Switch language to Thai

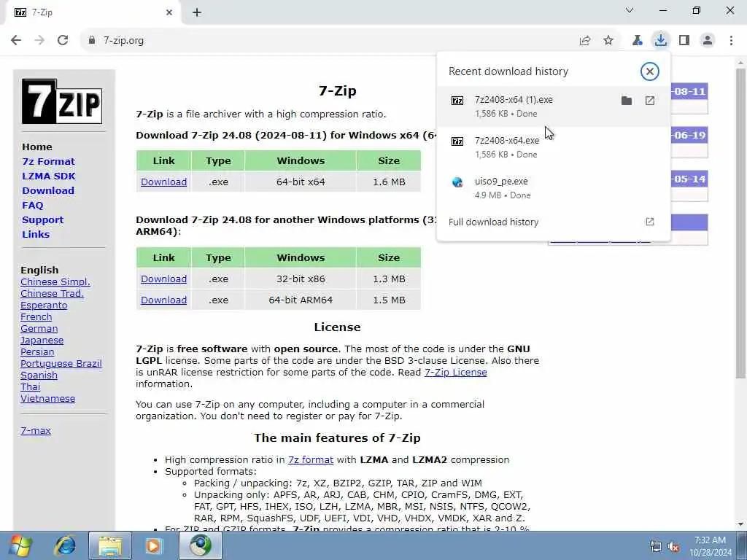click(31, 386)
